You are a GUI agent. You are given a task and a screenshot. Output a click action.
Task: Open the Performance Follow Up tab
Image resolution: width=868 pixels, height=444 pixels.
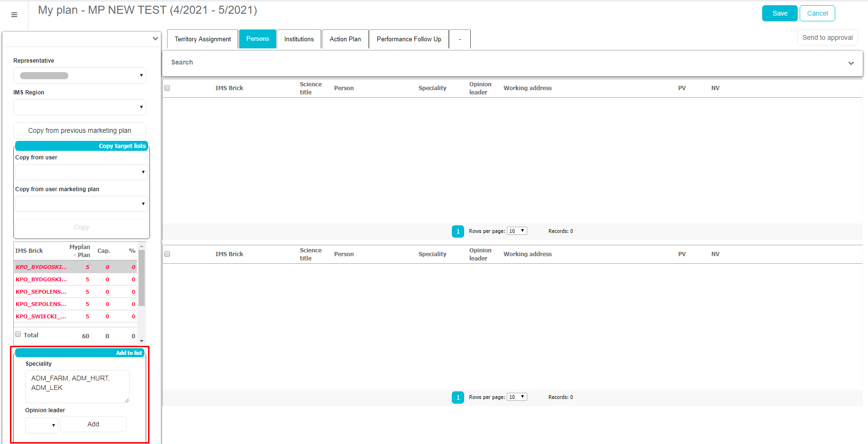409,39
